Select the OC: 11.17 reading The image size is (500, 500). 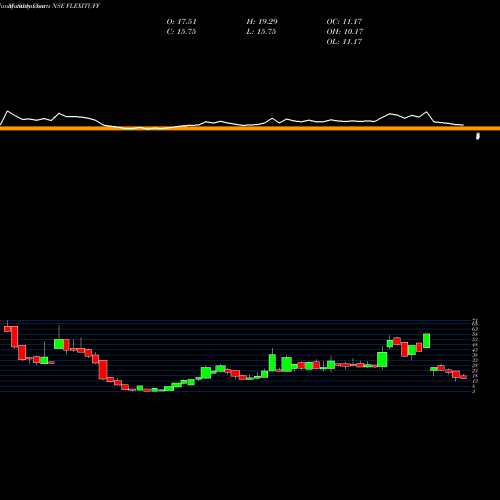click(x=344, y=22)
